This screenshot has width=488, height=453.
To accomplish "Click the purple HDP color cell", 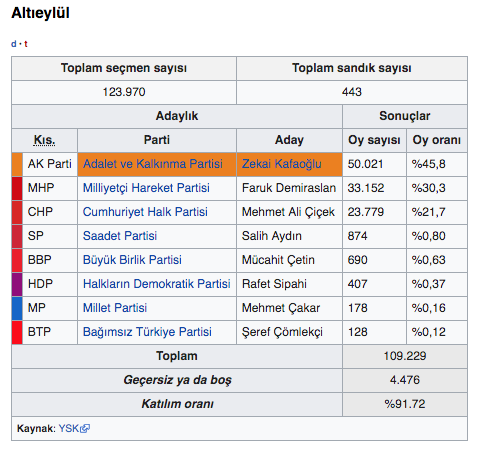I will click(17, 284).
